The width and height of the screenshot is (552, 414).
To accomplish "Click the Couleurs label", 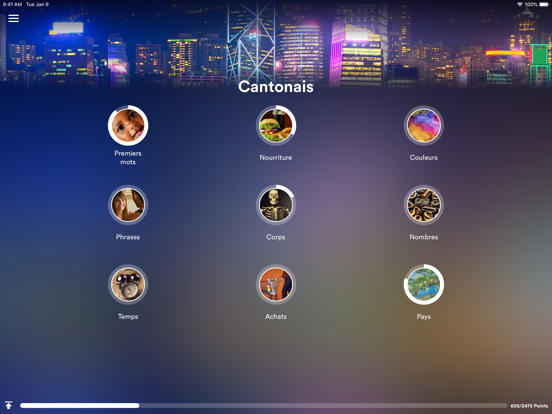I will point(424,158).
